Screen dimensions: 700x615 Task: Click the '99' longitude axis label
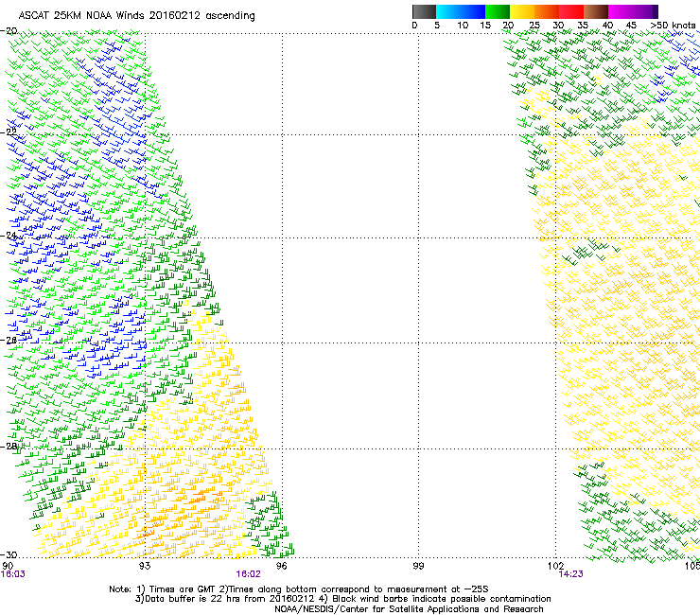click(x=418, y=566)
